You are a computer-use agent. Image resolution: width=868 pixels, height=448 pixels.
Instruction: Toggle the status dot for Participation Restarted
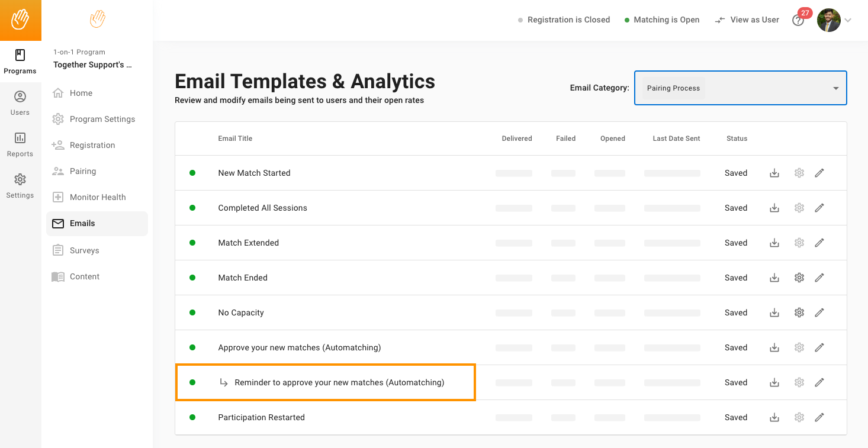point(192,417)
